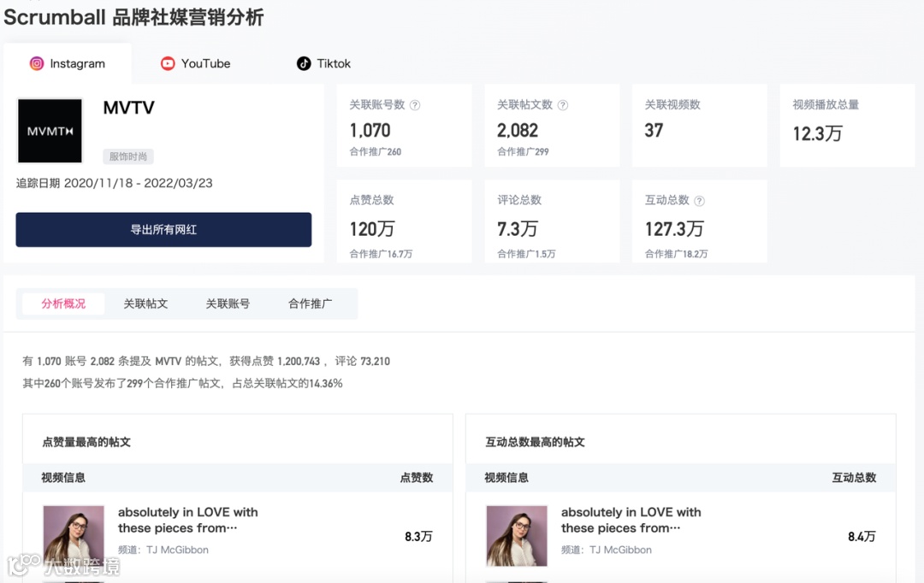
Task: Click the 评论总数 value 7.3万
Action: point(518,228)
